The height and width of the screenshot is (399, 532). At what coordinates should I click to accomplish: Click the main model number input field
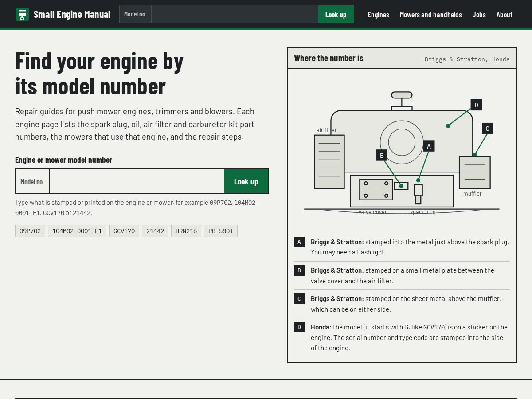coord(137,181)
